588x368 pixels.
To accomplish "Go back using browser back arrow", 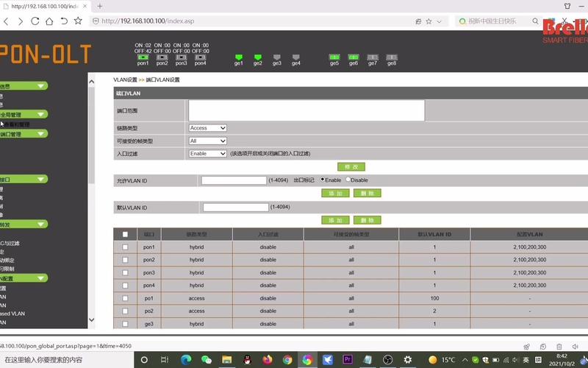I will pyautogui.click(x=6, y=21).
